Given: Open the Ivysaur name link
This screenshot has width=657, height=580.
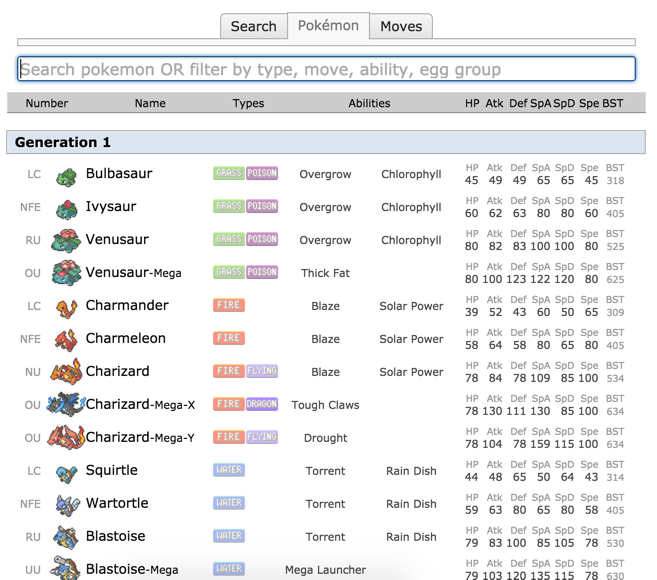Looking at the screenshot, I should click(111, 207).
